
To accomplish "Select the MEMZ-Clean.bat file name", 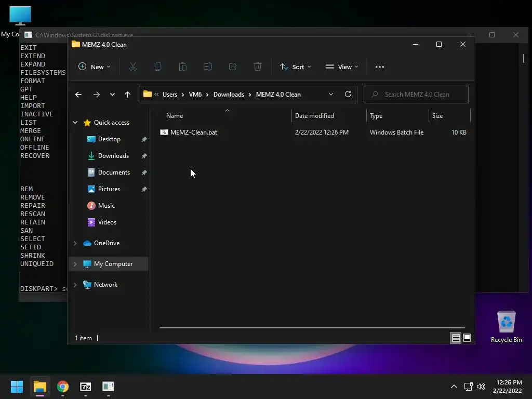I will [194, 132].
